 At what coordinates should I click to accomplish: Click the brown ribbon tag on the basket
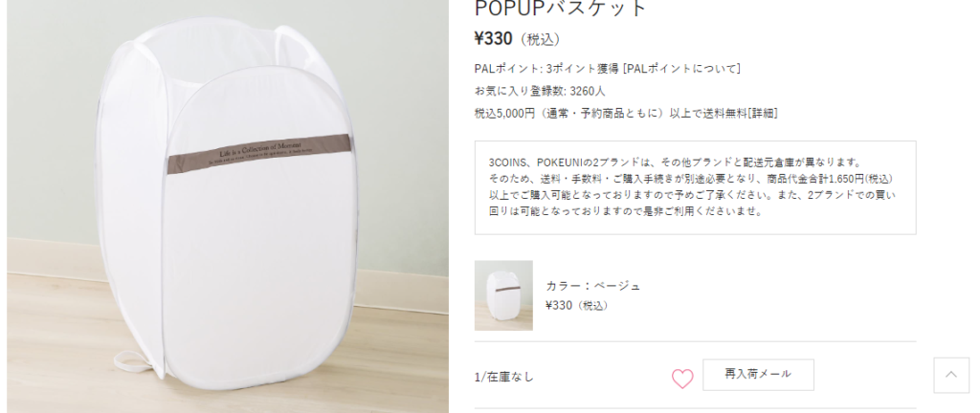(x=260, y=154)
